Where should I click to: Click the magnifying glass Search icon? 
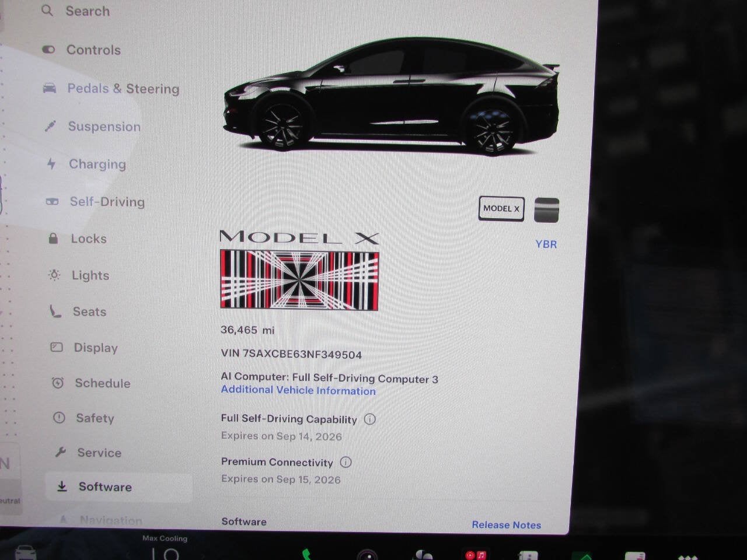47,10
